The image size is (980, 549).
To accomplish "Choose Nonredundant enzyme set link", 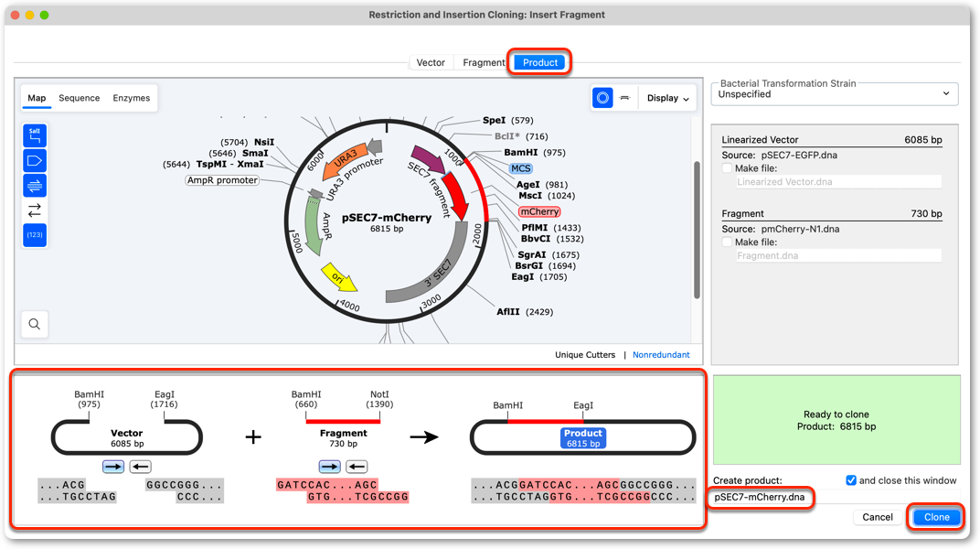I will point(661,354).
